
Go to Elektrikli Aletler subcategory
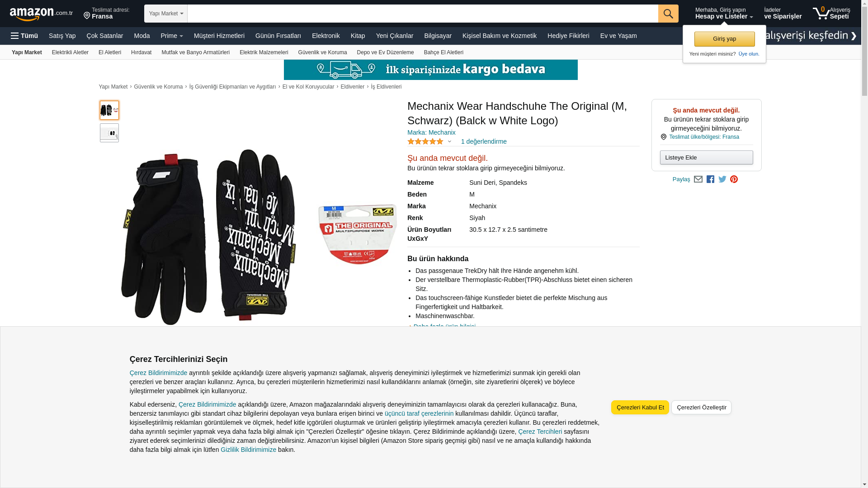point(70,52)
